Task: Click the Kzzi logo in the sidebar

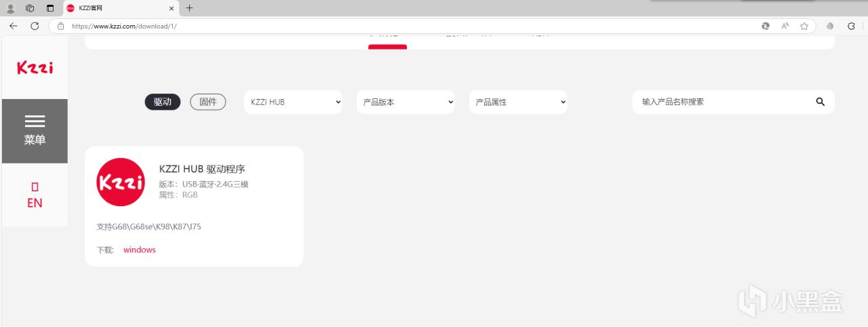Action: tap(35, 67)
